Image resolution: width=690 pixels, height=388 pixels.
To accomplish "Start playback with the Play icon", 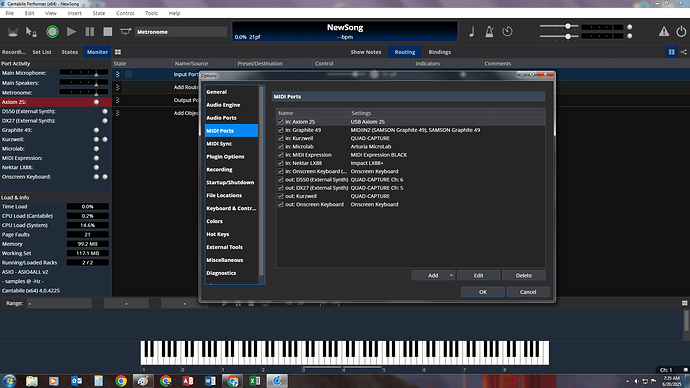I will 71,32.
